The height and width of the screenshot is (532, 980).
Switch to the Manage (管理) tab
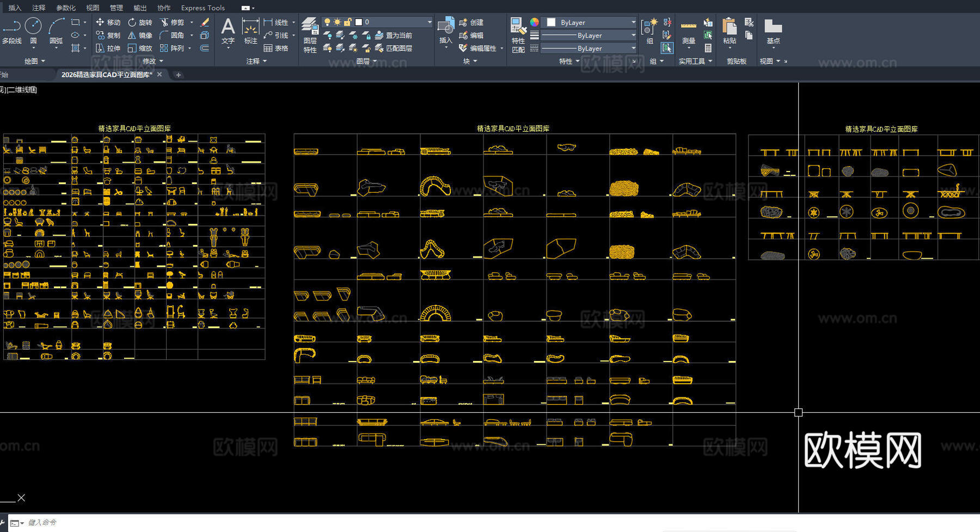click(x=117, y=8)
